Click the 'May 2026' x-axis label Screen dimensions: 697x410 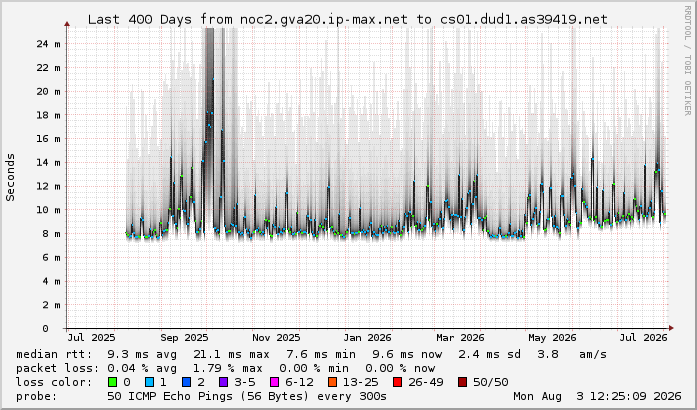552,338
